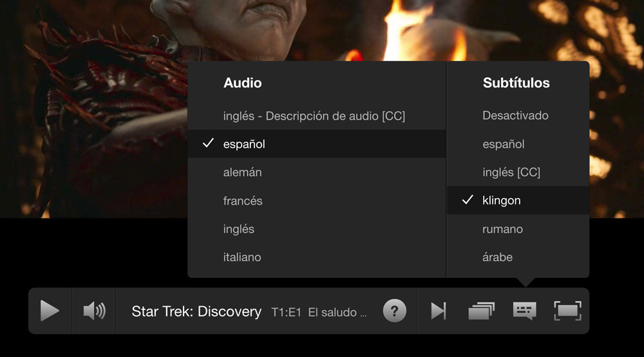644x357 pixels.
Task: Choose alemán audio
Action: (x=317, y=172)
